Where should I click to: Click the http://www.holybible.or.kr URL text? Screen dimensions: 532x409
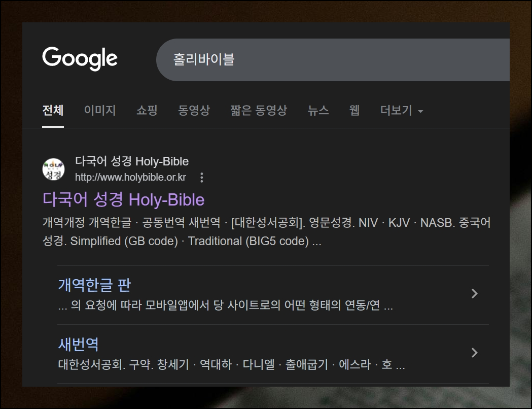click(x=131, y=177)
